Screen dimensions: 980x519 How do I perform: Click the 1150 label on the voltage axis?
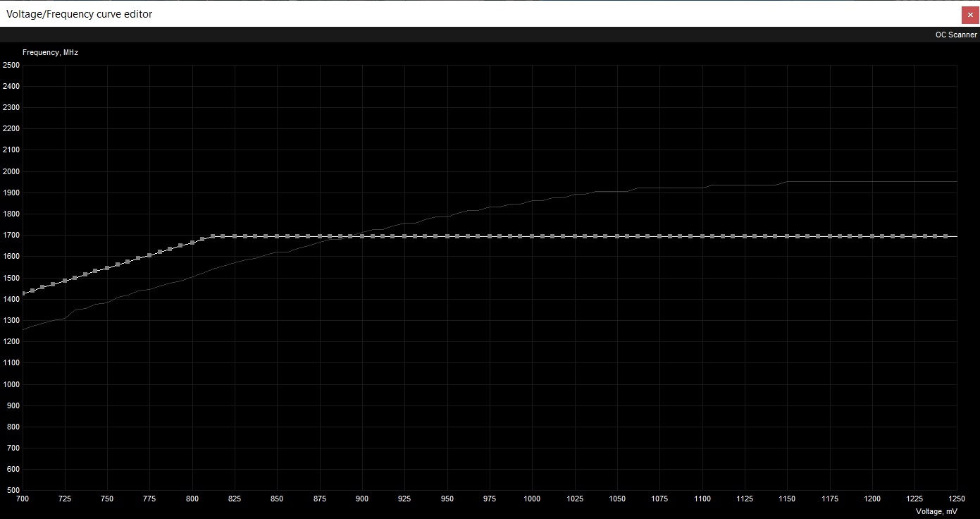(787, 499)
